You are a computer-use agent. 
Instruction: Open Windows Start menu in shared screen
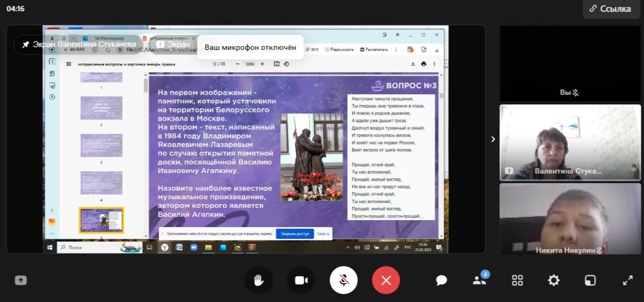(50, 247)
